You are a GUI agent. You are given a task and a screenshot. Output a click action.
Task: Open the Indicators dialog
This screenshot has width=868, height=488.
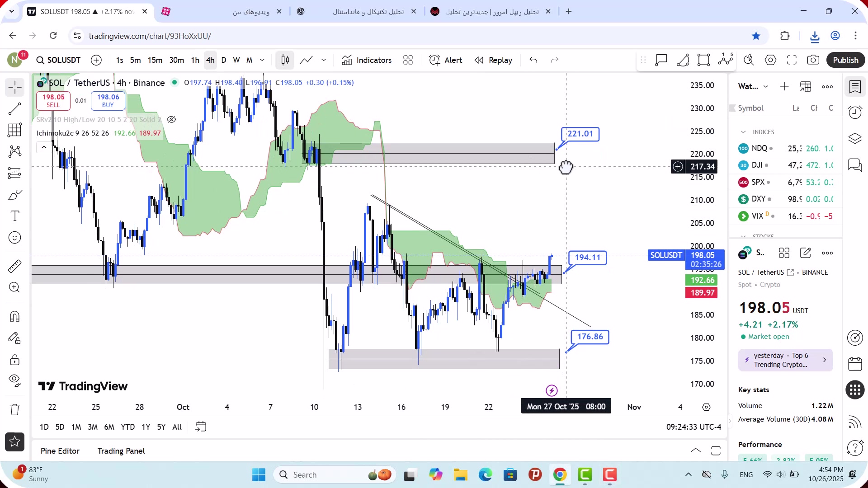coord(367,60)
